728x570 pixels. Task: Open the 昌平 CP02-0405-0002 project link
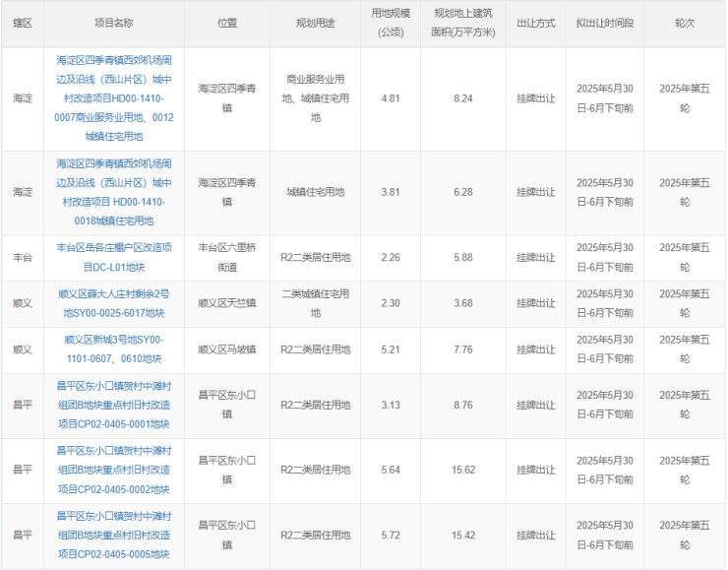(115, 470)
